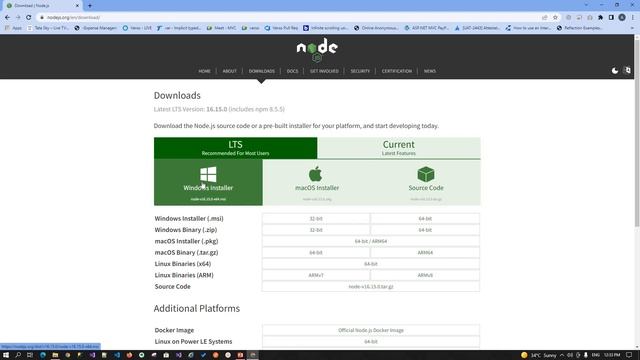
Task: Switch to the Current release tab
Action: click(x=399, y=148)
